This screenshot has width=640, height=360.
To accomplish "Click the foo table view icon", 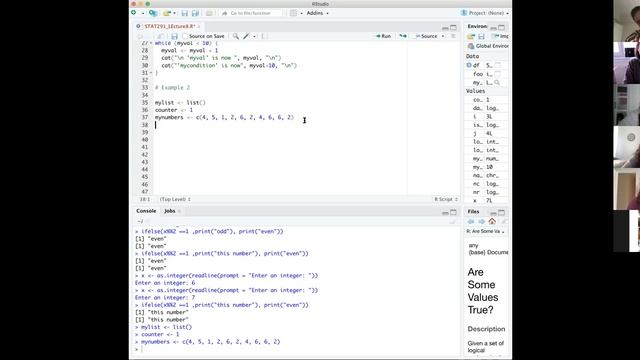I will [498, 74].
